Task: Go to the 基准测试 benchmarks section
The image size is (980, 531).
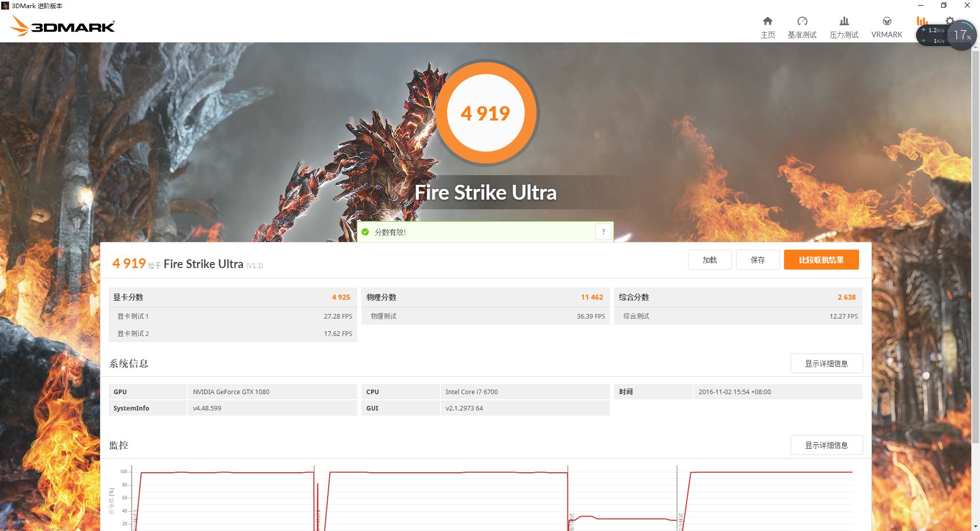Action: pos(802,27)
